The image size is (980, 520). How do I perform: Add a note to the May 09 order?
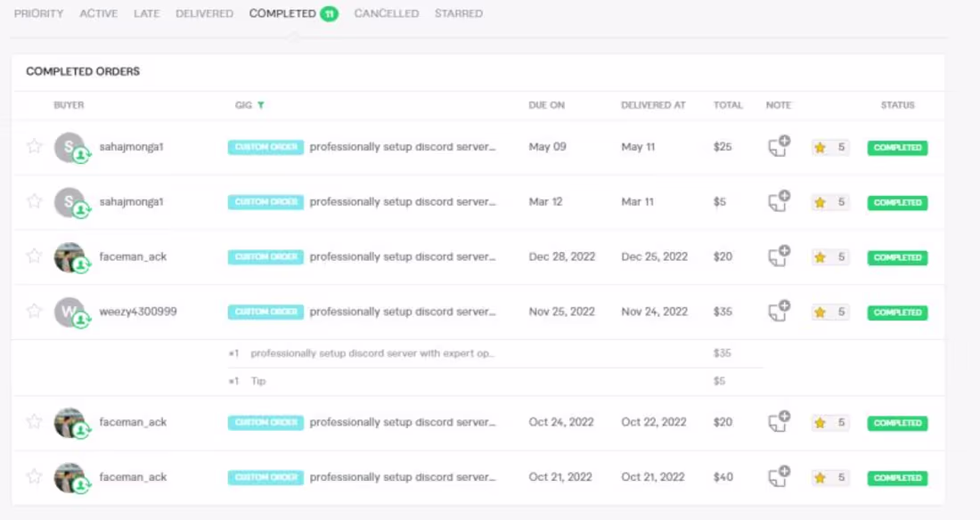[779, 147]
